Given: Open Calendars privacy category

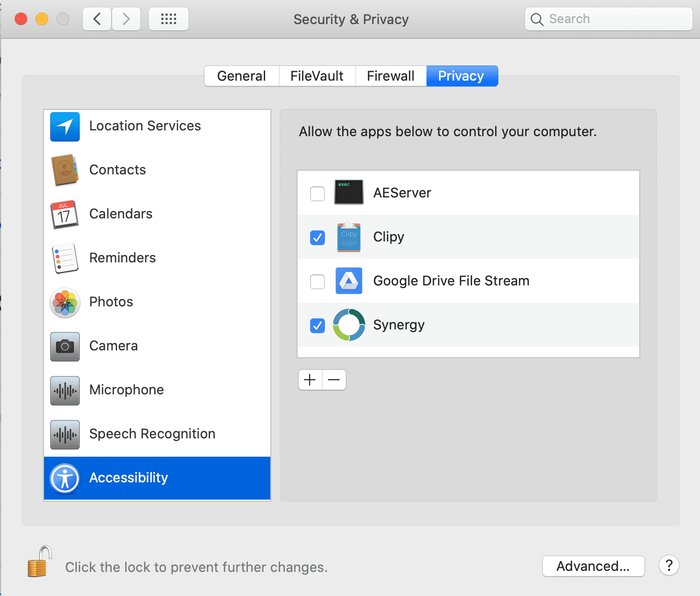Looking at the screenshot, I should click(x=121, y=214).
